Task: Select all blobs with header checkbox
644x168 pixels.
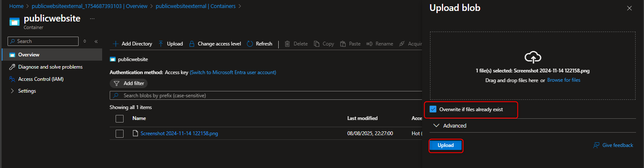Action: coord(119,118)
